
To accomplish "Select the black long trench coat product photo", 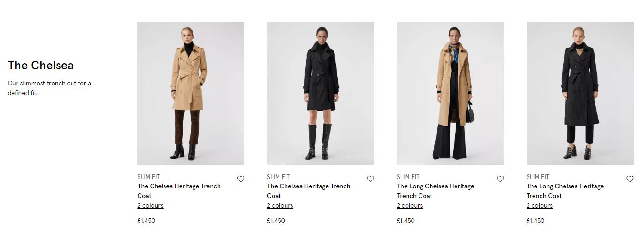I will pos(580,93).
